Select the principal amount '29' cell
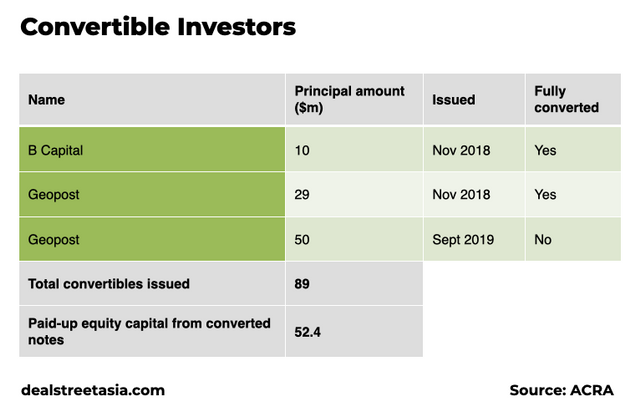The image size is (640, 415). tap(303, 195)
